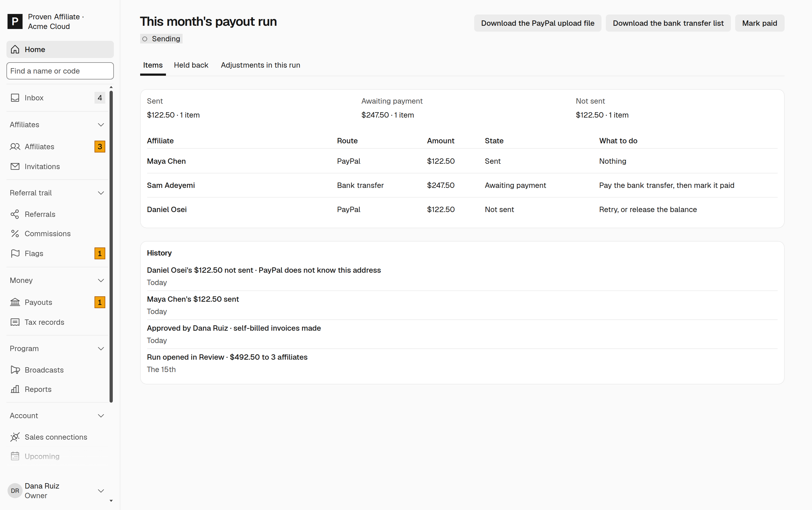Image resolution: width=812 pixels, height=510 pixels.
Task: Open Maya Chen's payout row
Action: click(462, 161)
